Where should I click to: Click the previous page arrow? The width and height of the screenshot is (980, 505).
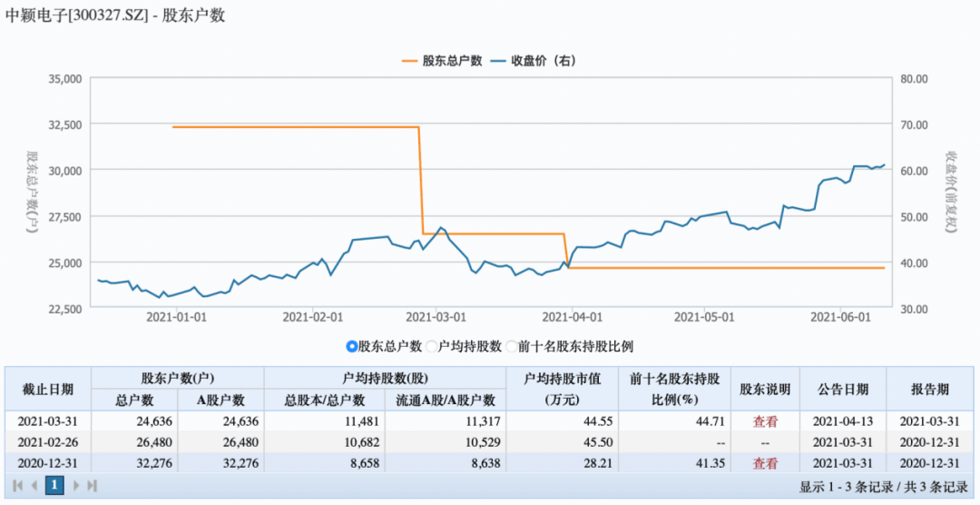click(x=34, y=486)
